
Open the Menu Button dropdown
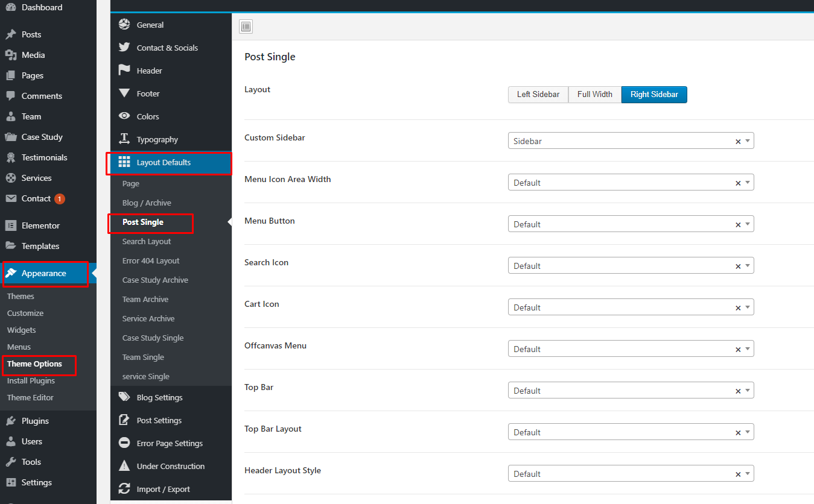631,224
